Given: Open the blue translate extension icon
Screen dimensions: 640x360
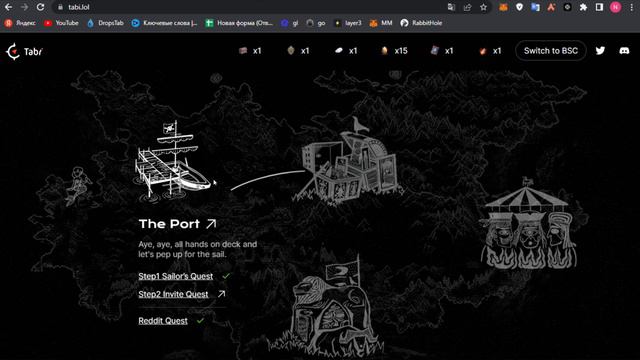Looking at the screenshot, I should pyautogui.click(x=536, y=7).
